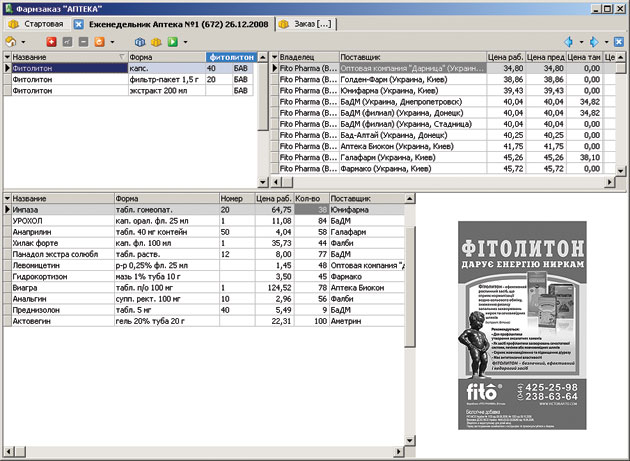The width and height of the screenshot is (630, 461).
Task: Select the Анальгин row
Action: point(204,299)
